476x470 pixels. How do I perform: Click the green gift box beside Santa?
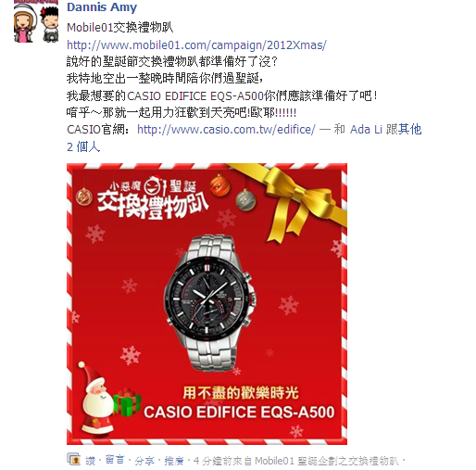click(127, 401)
